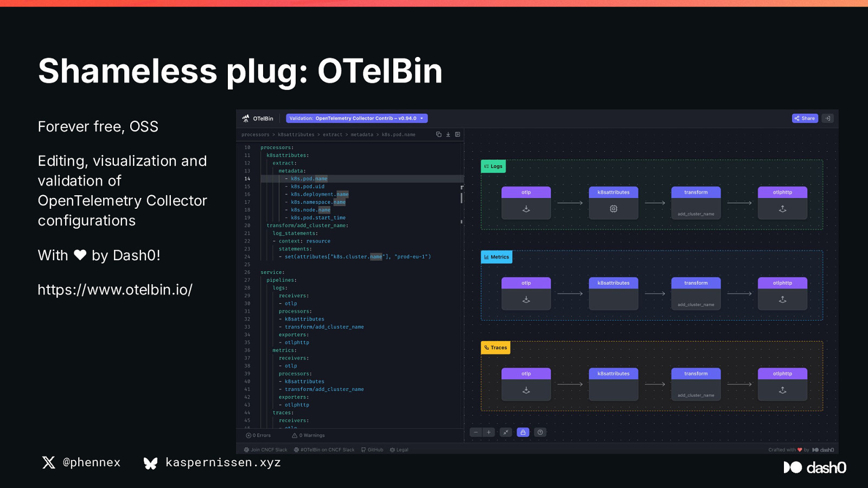Click the dash0 logo in app footer
The height and width of the screenshot is (488, 868).
[x=823, y=450]
